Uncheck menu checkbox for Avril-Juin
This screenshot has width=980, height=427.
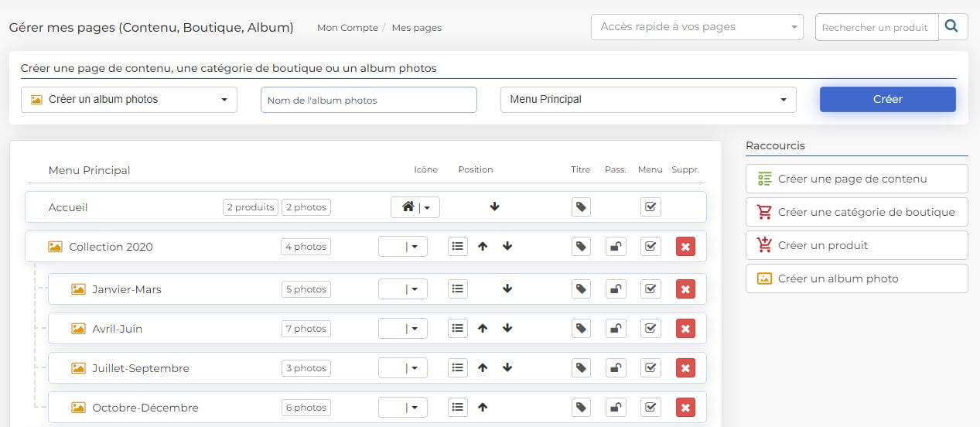point(650,329)
